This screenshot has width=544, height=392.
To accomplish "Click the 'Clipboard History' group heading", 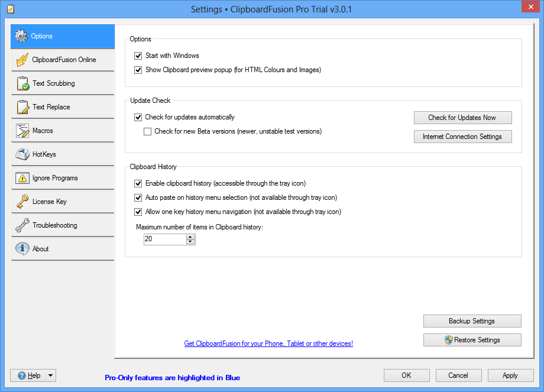I will (x=153, y=167).
